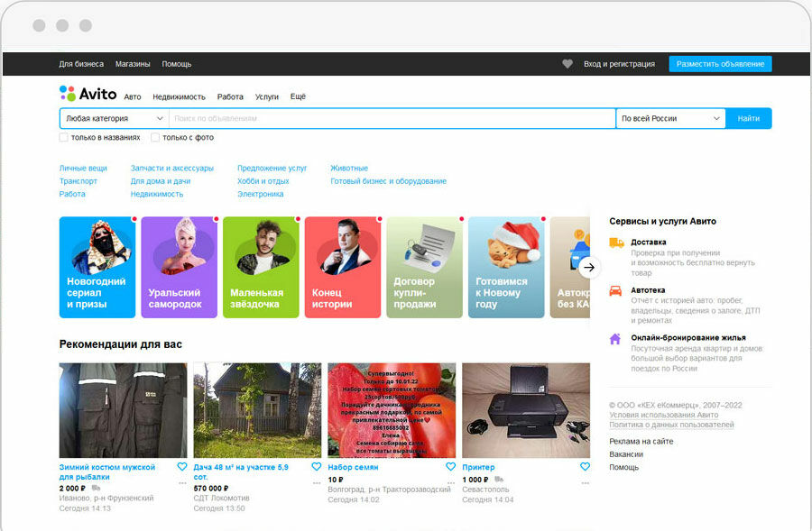This screenshot has width=812, height=531.
Task: Click the next arrow on stories carousel
Action: pyautogui.click(x=589, y=268)
